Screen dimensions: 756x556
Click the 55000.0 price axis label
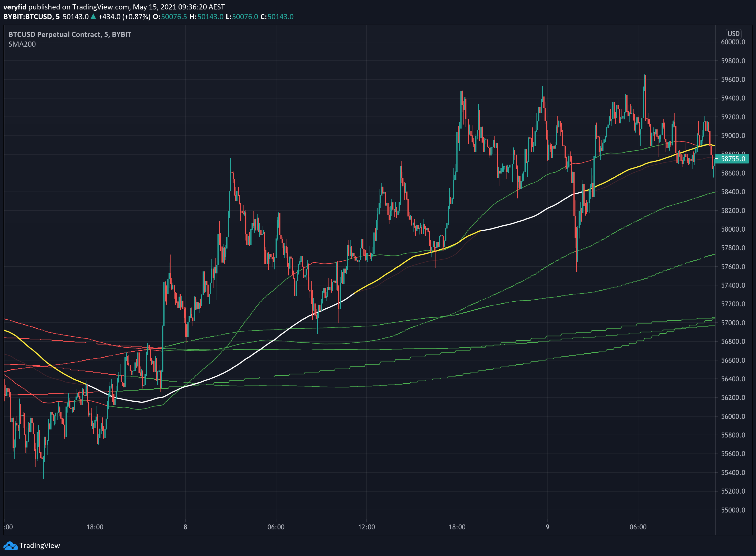[x=733, y=510]
